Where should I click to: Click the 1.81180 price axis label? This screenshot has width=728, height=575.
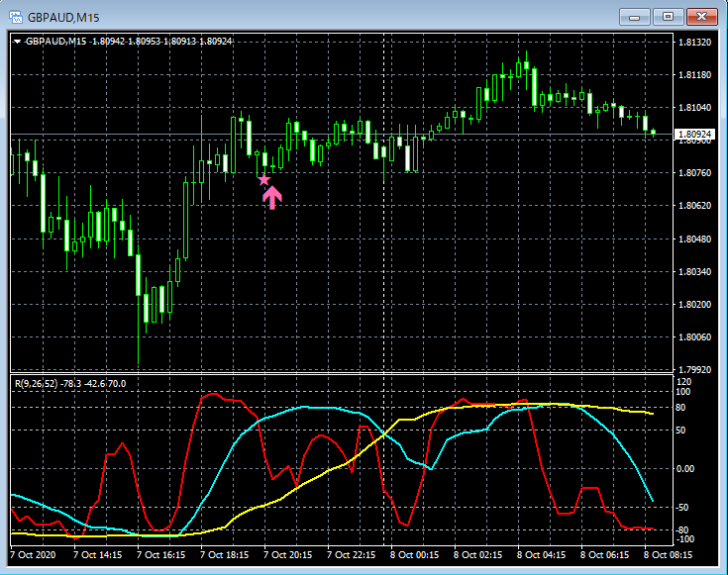click(694, 75)
